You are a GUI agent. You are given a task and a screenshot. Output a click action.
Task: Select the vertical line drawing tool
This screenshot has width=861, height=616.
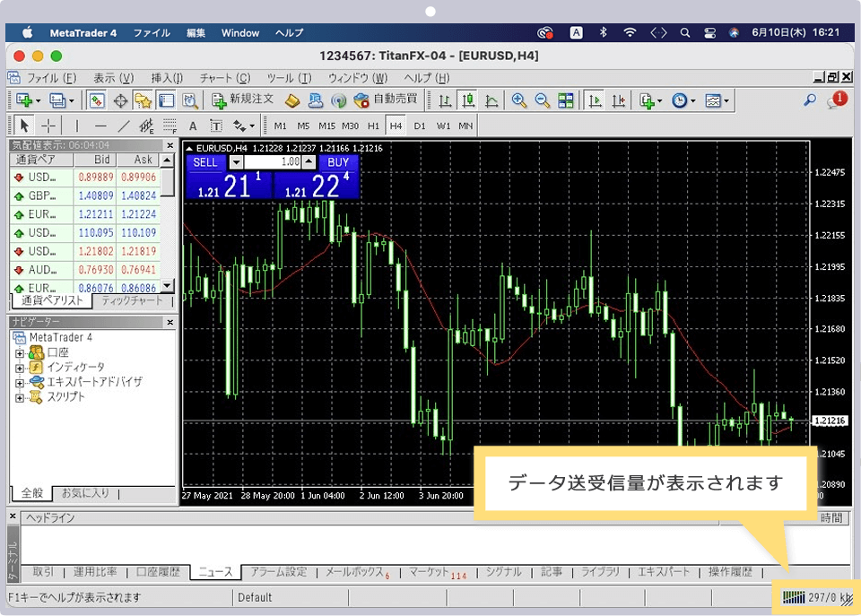(x=77, y=126)
